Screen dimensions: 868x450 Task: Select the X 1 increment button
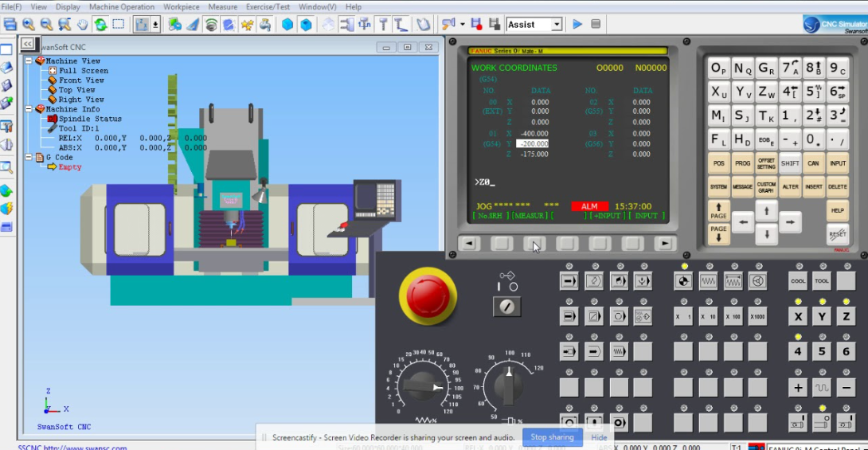[x=683, y=317]
